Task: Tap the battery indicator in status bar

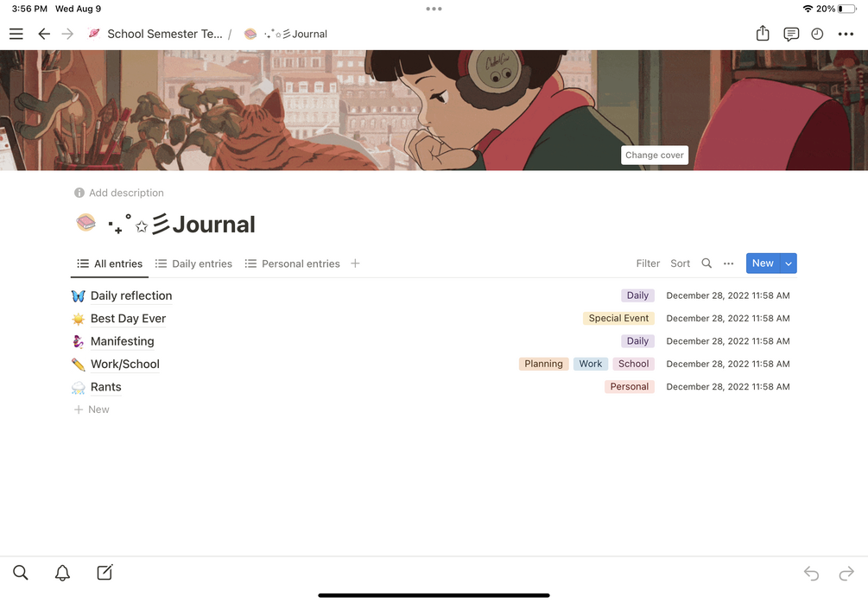Action: pyautogui.click(x=847, y=9)
